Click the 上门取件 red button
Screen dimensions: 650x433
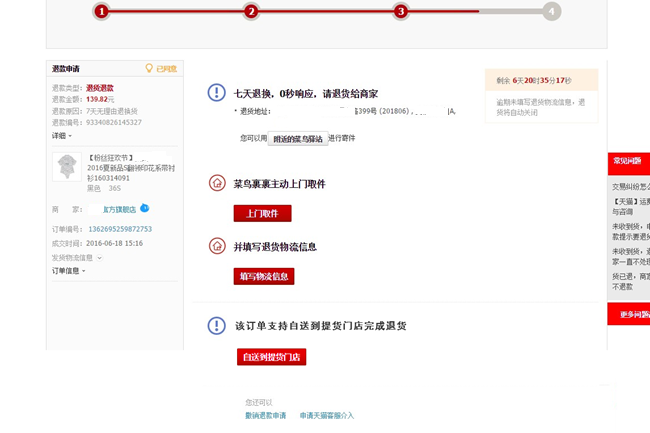[x=262, y=213]
